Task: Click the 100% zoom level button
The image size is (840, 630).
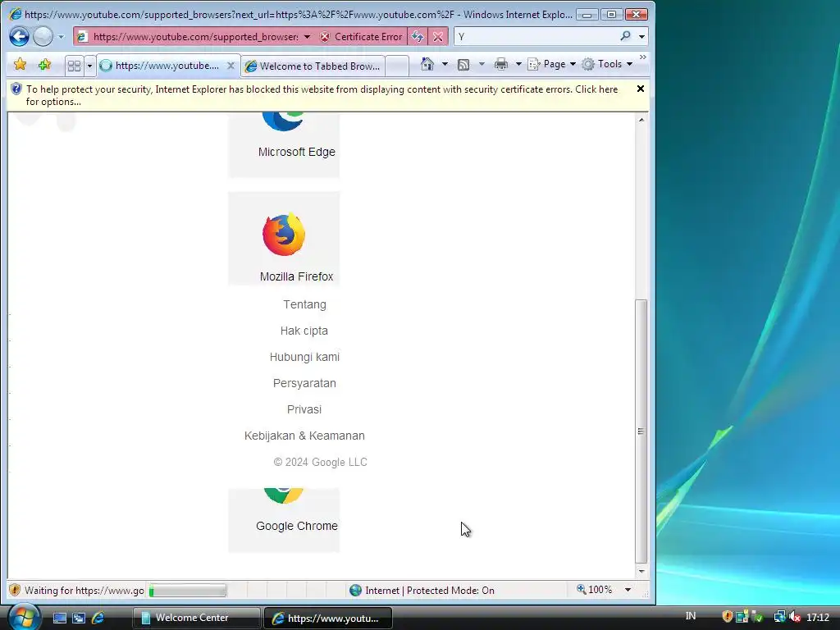Action: point(594,590)
